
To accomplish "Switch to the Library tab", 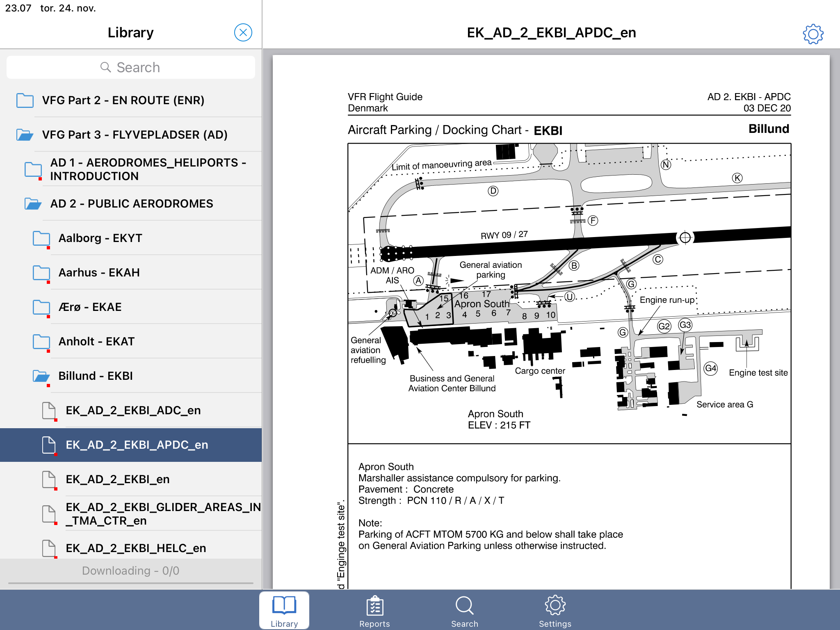I will click(284, 611).
